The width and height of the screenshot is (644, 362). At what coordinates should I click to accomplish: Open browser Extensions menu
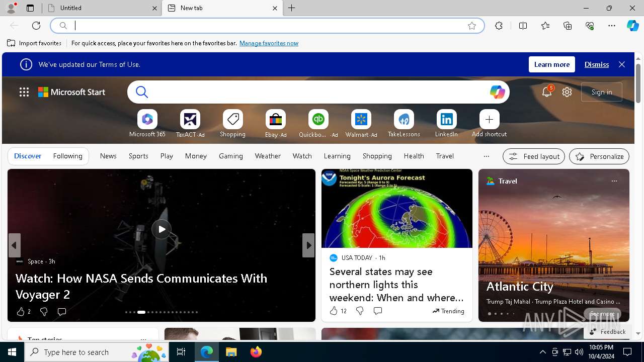point(499,26)
